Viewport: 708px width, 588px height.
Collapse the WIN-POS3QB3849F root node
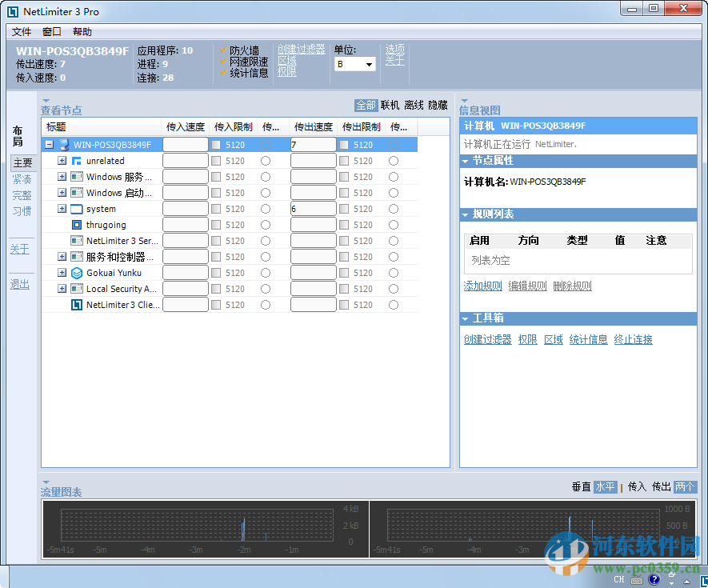[49, 144]
